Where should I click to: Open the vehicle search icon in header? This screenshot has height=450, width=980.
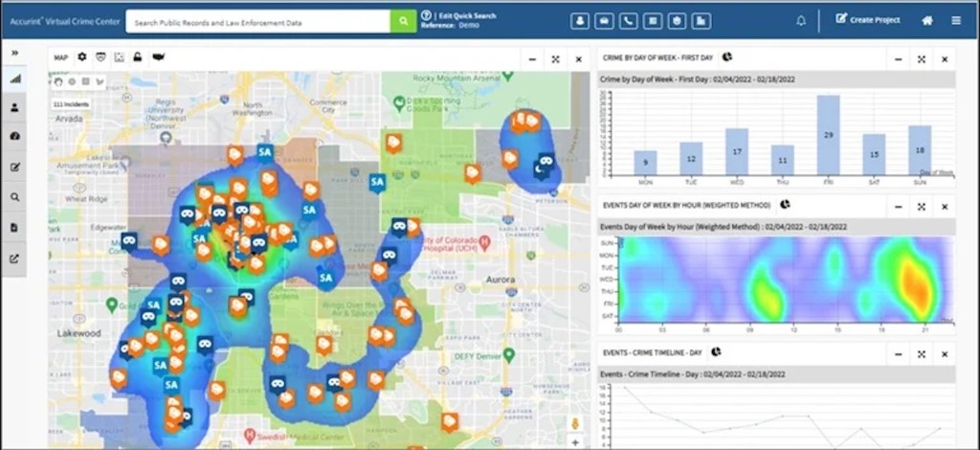604,21
